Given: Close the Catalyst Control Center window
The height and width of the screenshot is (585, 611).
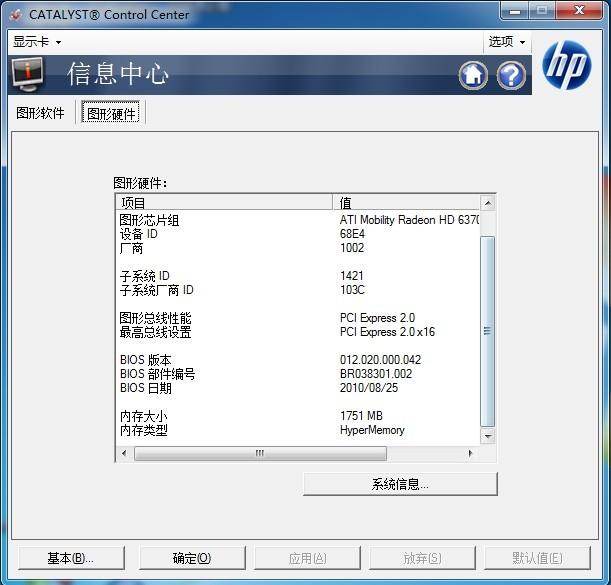Looking at the screenshot, I should (x=579, y=11).
